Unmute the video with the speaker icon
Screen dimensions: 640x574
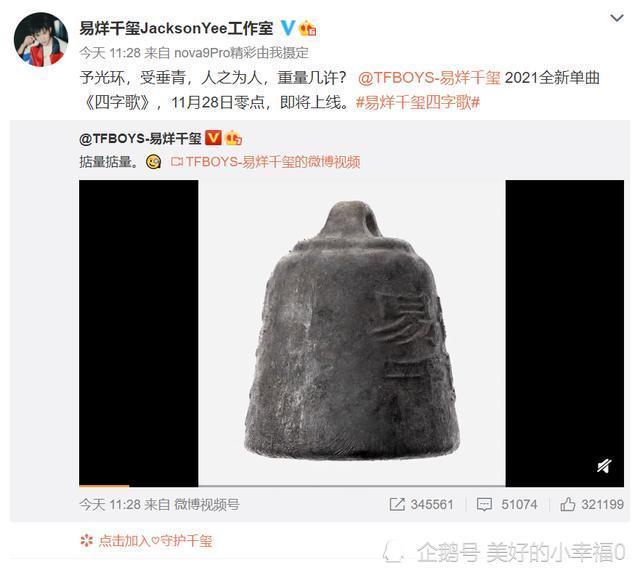tap(604, 465)
